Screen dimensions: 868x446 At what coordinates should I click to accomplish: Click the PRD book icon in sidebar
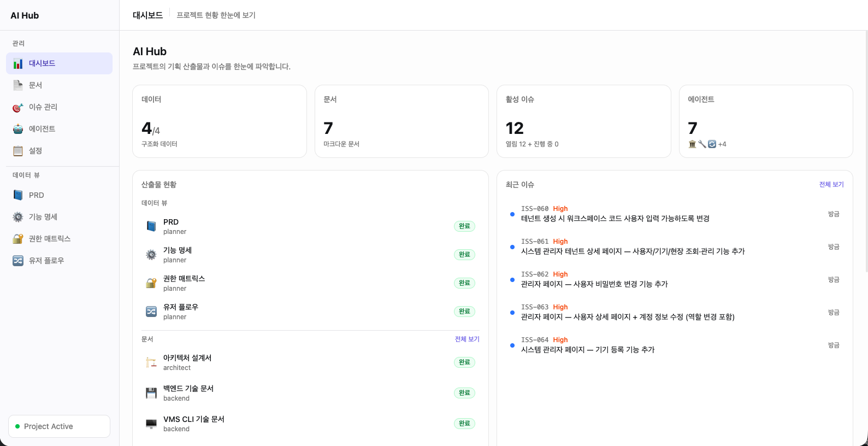[x=18, y=195]
